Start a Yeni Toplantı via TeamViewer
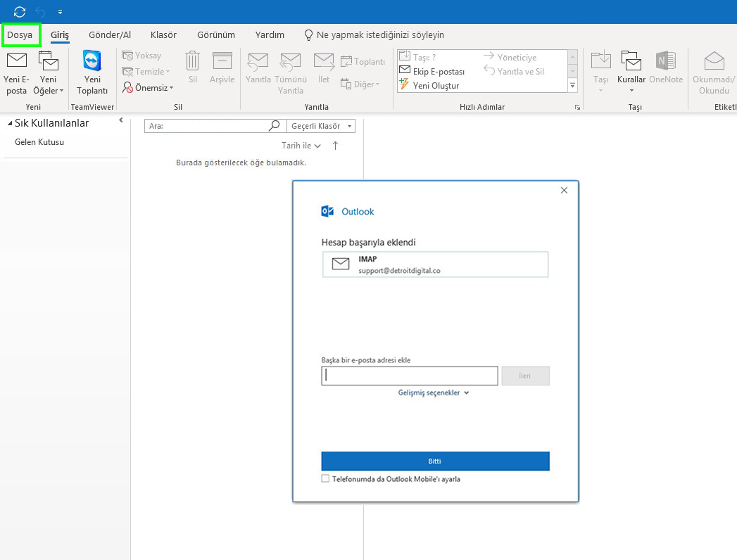This screenshot has height=560, width=737. [92, 70]
